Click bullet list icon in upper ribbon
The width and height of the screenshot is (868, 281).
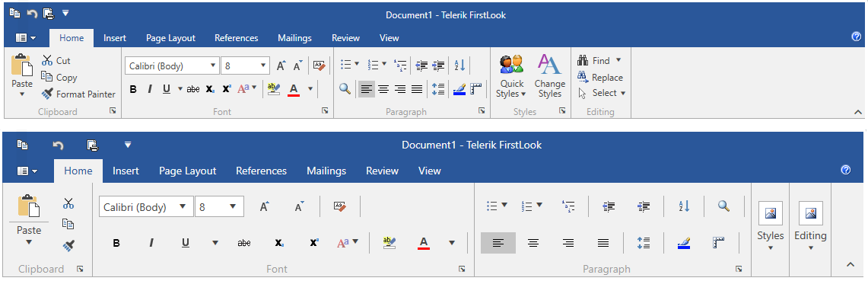point(346,65)
